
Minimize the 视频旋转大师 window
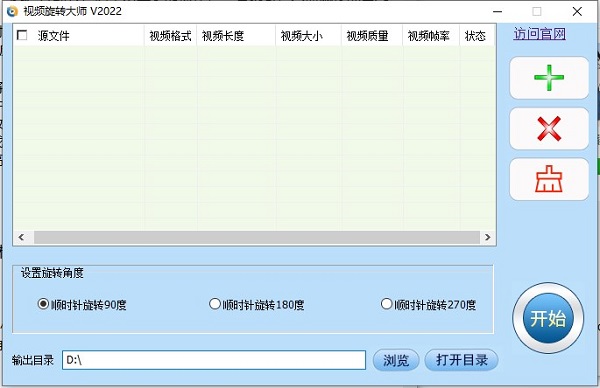tap(497, 11)
